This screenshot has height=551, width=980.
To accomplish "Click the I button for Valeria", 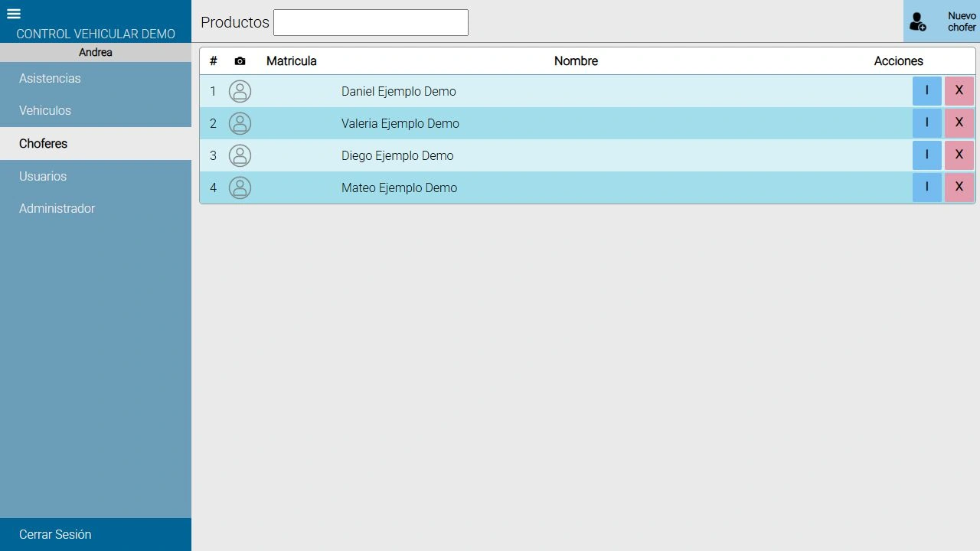I will [926, 123].
